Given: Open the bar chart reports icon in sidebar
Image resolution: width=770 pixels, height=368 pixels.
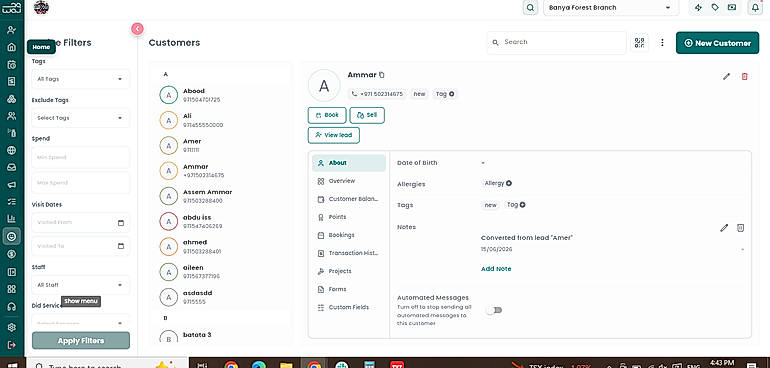Looking at the screenshot, I should point(11,219).
